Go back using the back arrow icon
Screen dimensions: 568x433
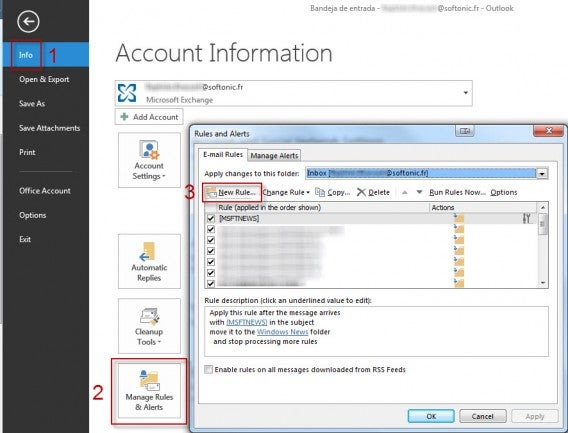[x=28, y=21]
